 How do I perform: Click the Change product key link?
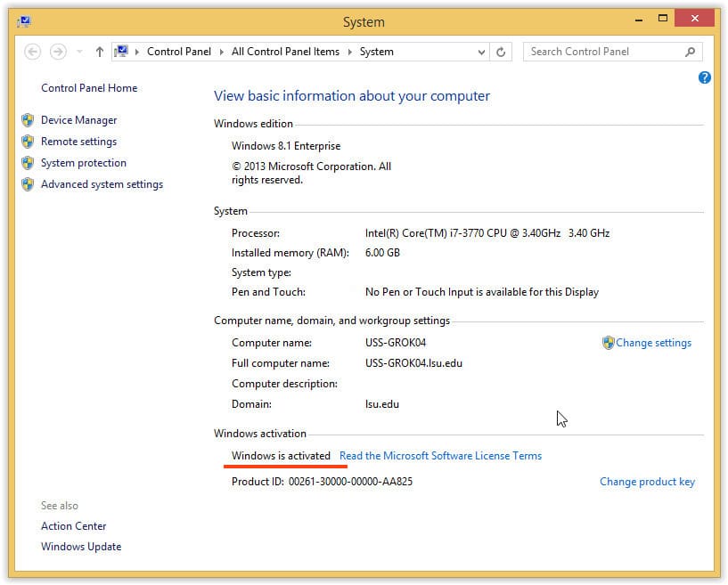(x=647, y=482)
